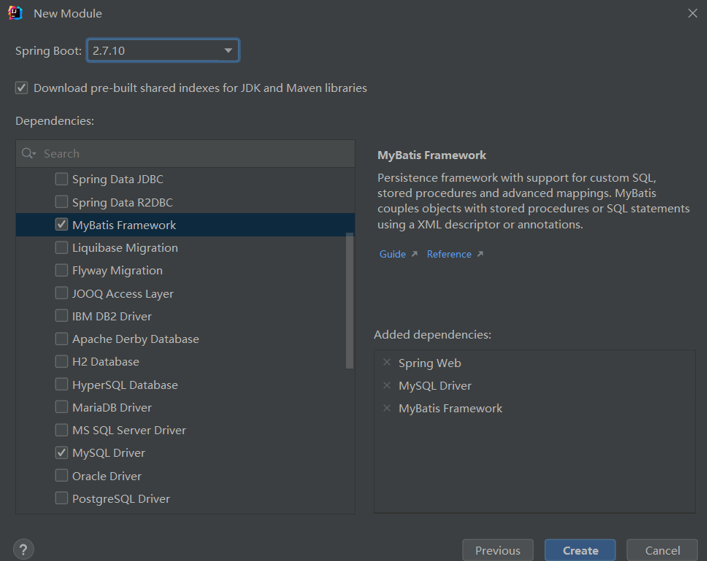Image resolution: width=707 pixels, height=561 pixels.
Task: Remove MySQL Driver via its X icon
Action: click(387, 385)
